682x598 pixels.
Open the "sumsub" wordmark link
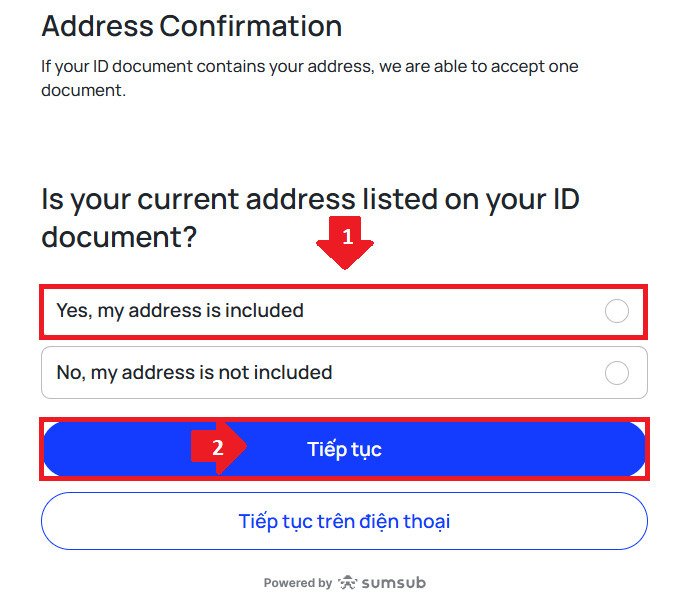tap(394, 582)
